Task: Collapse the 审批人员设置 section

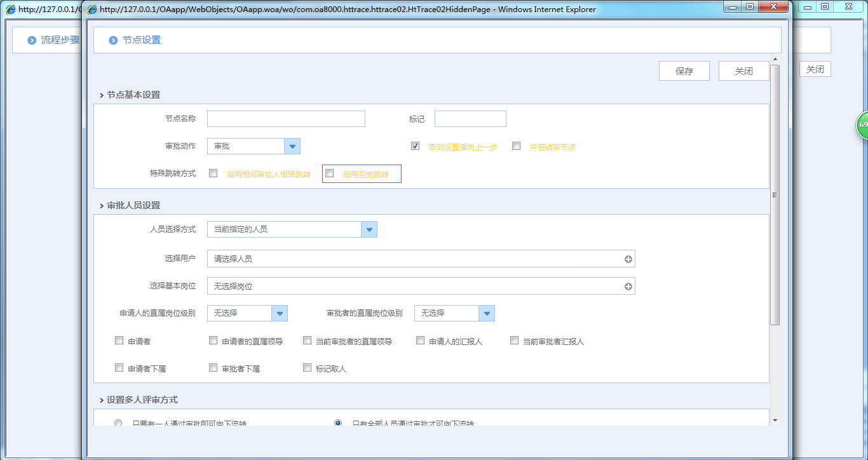Action: click(x=102, y=206)
